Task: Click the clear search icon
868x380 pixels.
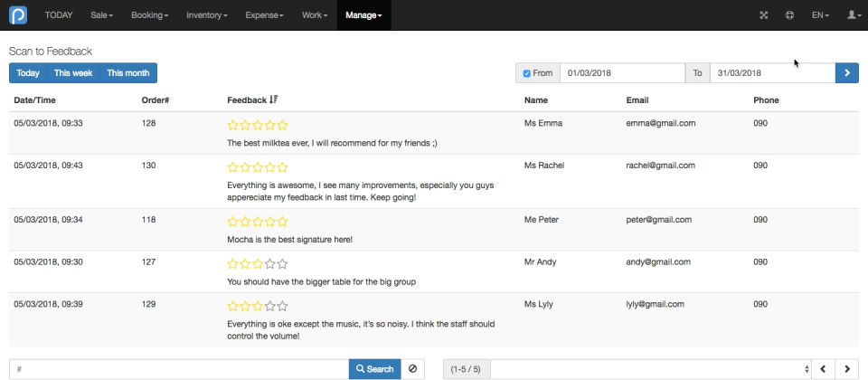Action: [412, 369]
